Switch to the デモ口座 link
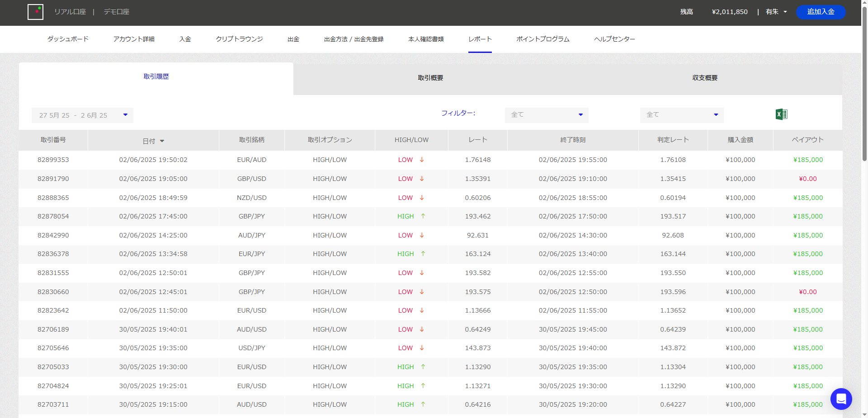 click(117, 12)
